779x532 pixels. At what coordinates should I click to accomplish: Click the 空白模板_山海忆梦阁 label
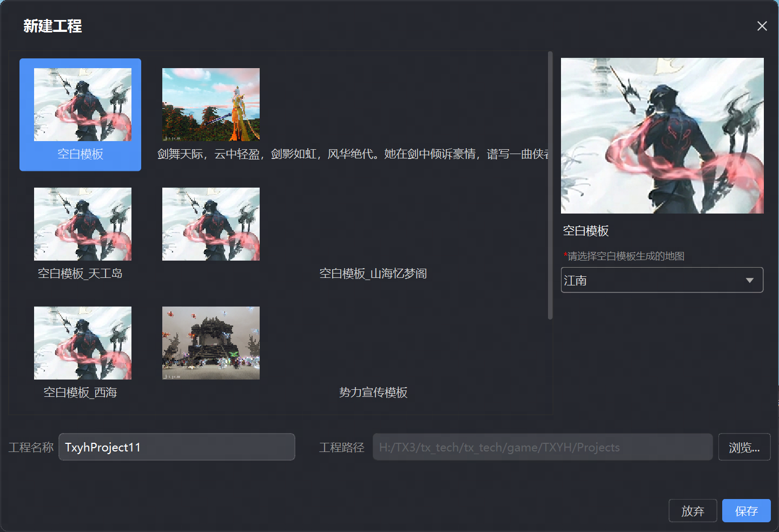(x=373, y=274)
